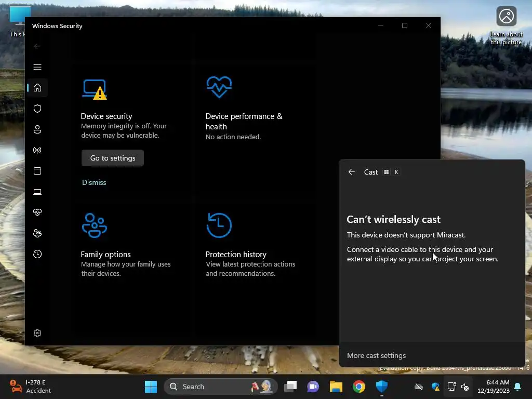Select "This device doesn't support Miracast." text
The height and width of the screenshot is (399, 532).
[x=406, y=235]
